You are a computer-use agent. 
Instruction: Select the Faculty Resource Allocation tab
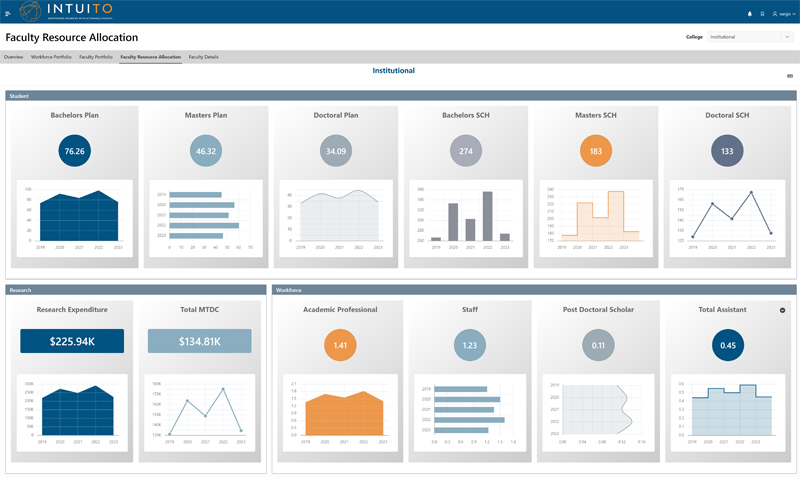pyautogui.click(x=151, y=57)
